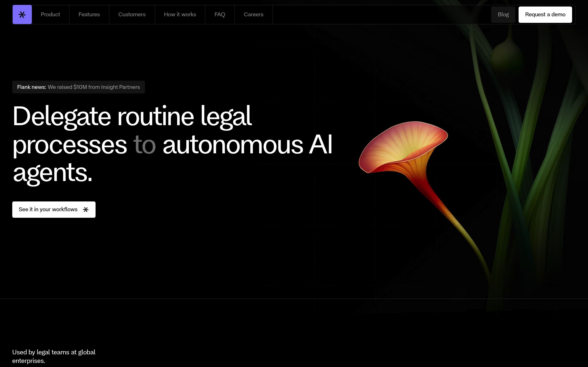Screen dimensions: 588x367
Task: Click See it in your workflows
Action: pyautogui.click(x=48, y=209)
